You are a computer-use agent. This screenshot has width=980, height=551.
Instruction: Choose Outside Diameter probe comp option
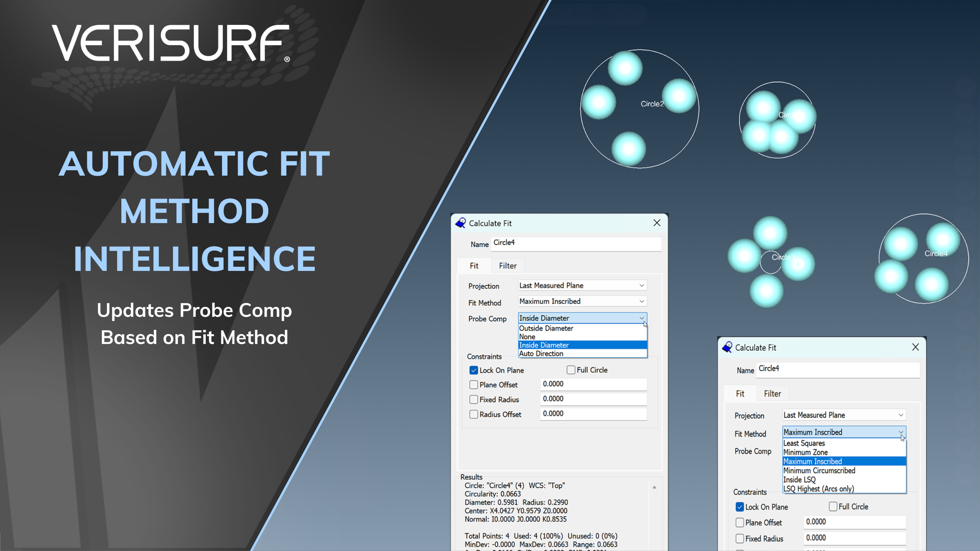[582, 328]
